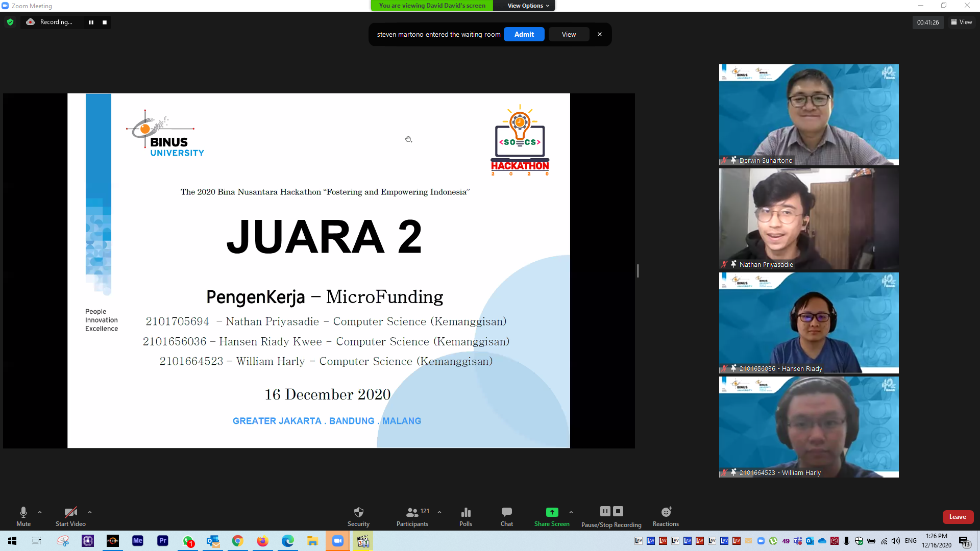
Task: Open the clapperboard video app in taskbar
Action: (x=363, y=541)
